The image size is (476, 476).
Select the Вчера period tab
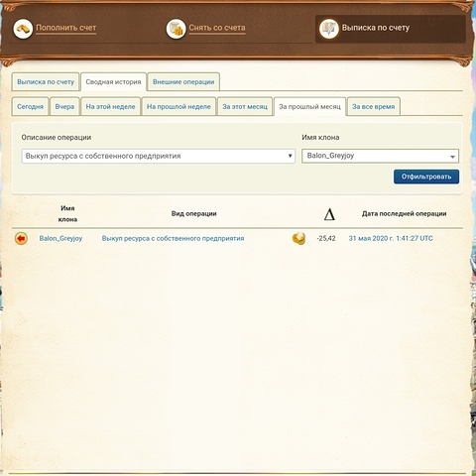tap(64, 107)
